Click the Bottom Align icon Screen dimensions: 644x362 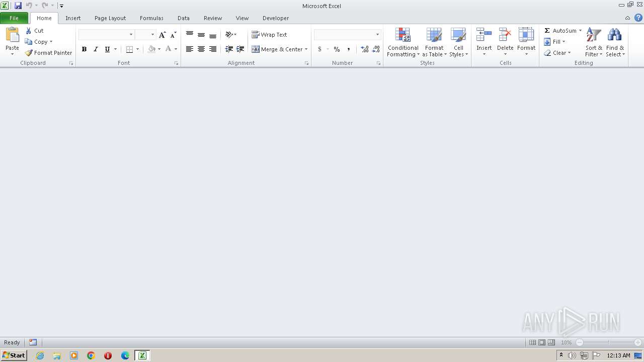tap(213, 34)
